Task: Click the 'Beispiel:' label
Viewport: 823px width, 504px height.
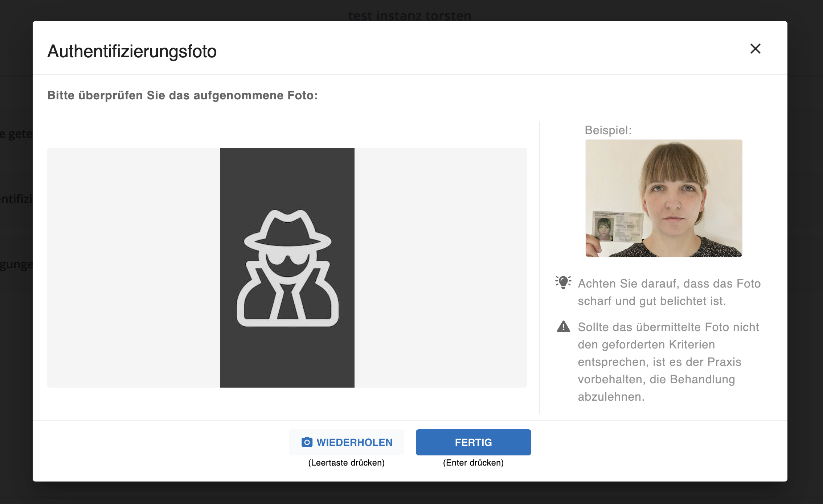Action: coord(608,130)
